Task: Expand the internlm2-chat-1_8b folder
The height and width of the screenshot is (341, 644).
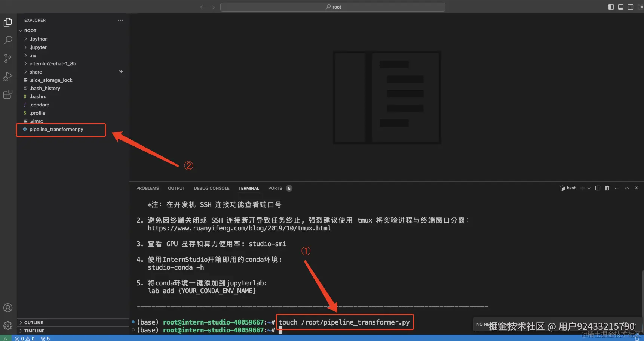Action: (73, 63)
